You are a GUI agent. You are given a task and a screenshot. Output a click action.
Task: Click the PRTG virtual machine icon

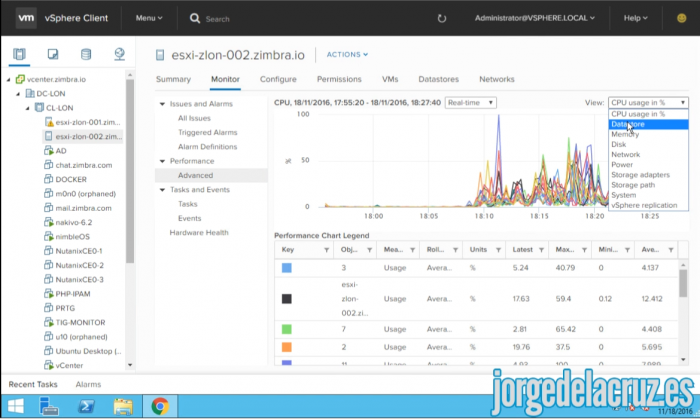(x=49, y=308)
